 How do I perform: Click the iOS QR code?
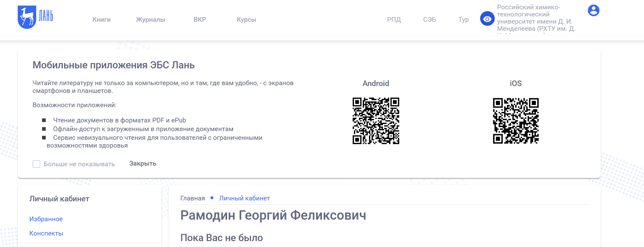pyautogui.click(x=516, y=121)
